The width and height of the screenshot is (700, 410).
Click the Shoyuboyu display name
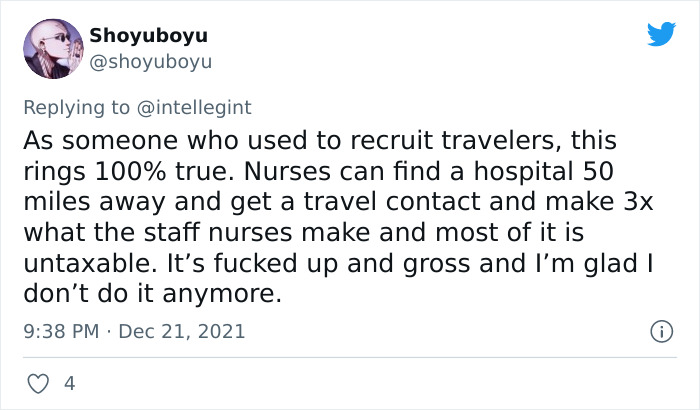[149, 36]
